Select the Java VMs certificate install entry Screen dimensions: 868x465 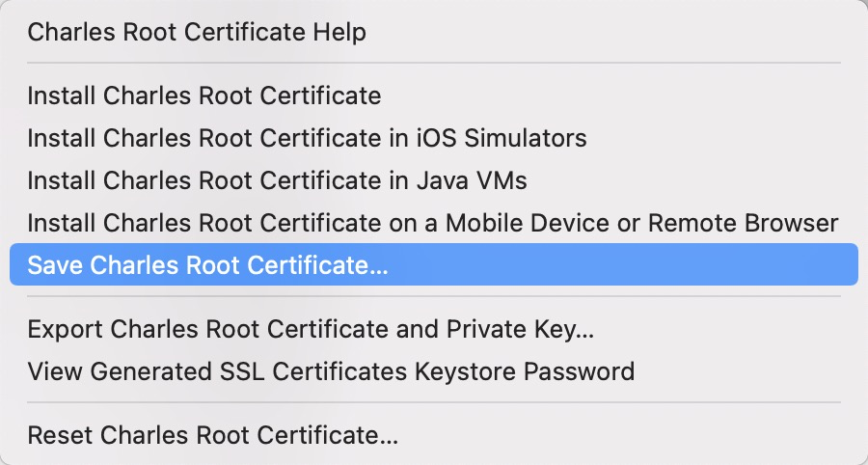coord(277,180)
